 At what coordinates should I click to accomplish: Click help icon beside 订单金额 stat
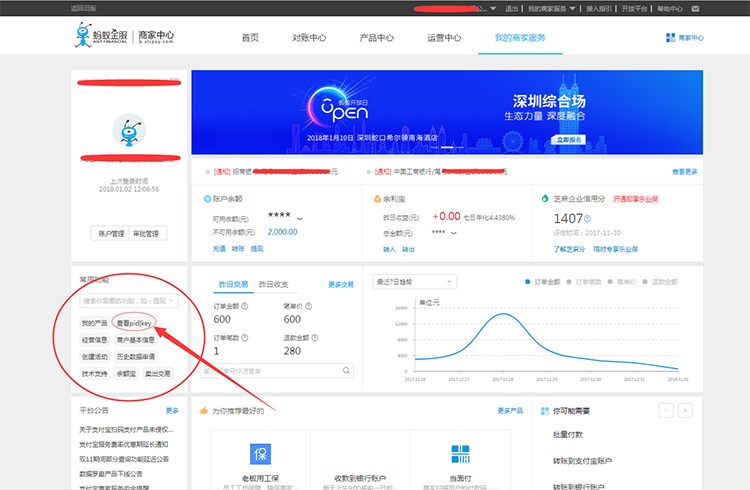pos(244,306)
